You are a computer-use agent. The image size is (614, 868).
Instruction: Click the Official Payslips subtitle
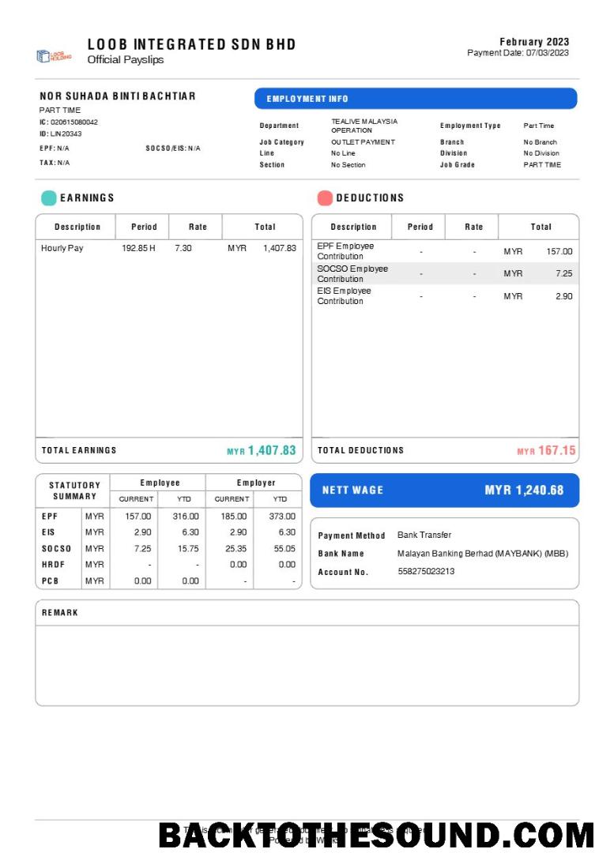coord(126,59)
